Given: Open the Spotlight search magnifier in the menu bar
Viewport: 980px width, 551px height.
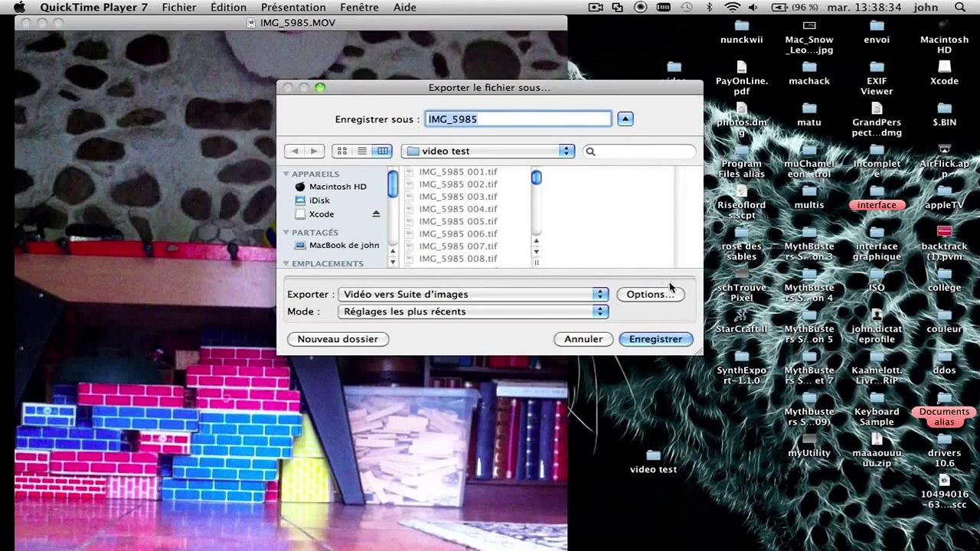Looking at the screenshot, I should click(x=960, y=8).
